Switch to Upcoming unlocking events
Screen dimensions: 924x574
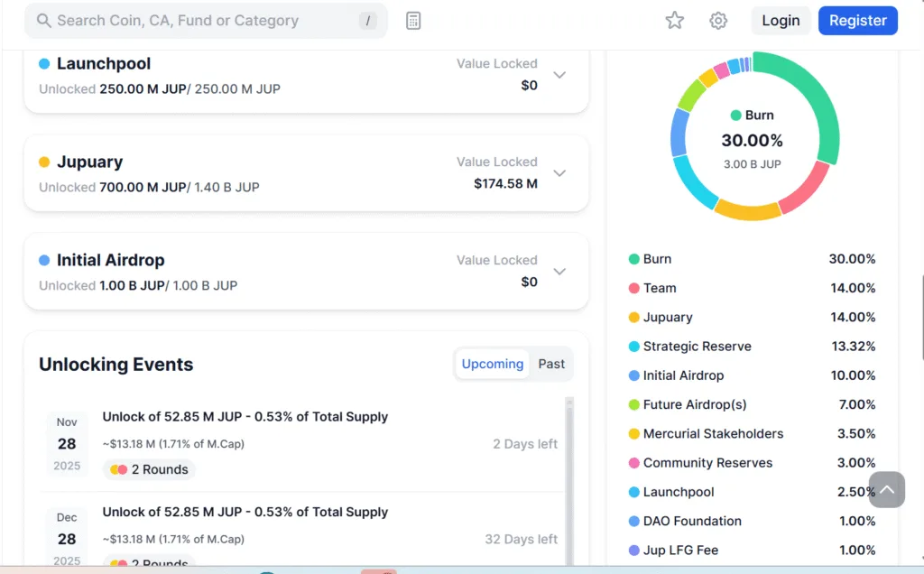click(492, 364)
